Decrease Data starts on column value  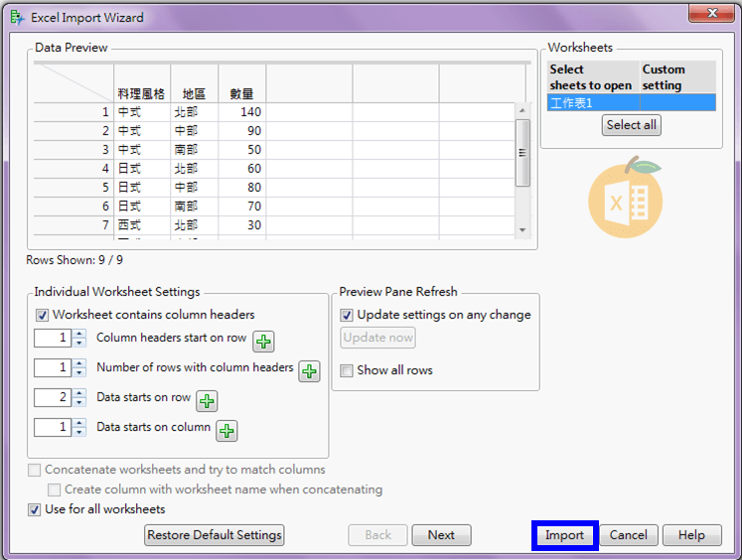pyautogui.click(x=79, y=432)
